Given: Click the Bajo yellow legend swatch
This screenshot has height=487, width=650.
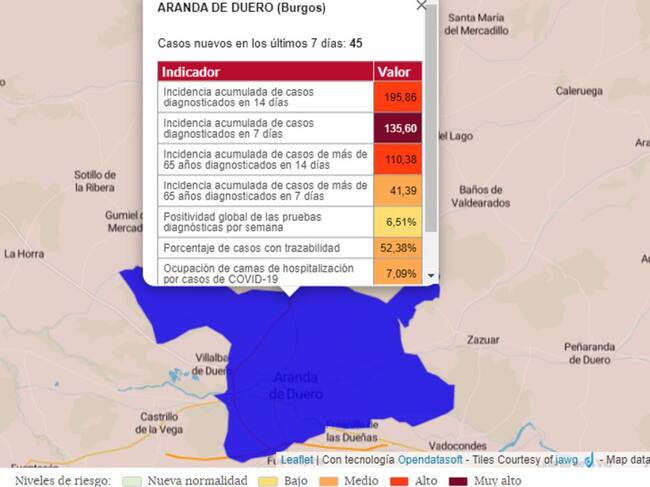Looking at the screenshot, I should [264, 480].
